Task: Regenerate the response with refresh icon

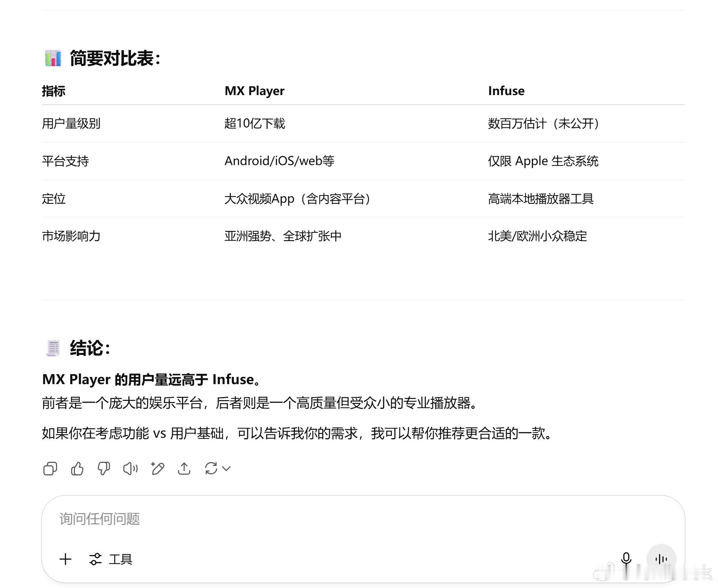Action: pyautogui.click(x=211, y=469)
